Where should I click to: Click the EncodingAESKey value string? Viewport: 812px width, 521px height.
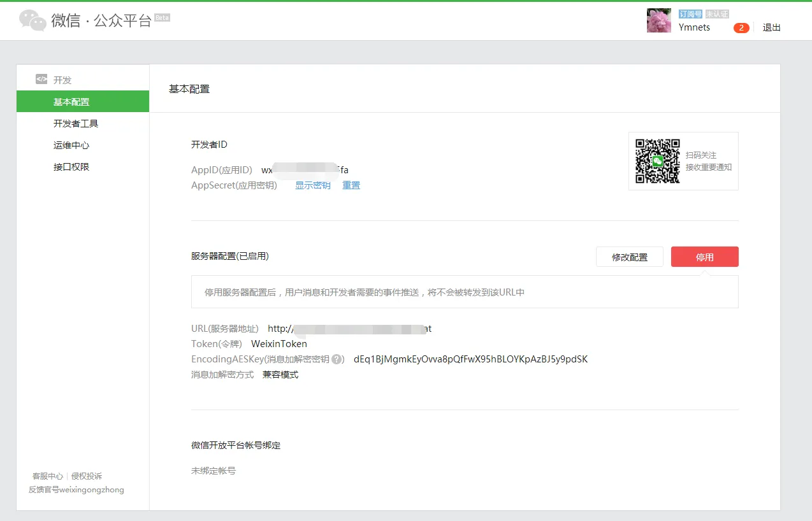[x=471, y=359]
